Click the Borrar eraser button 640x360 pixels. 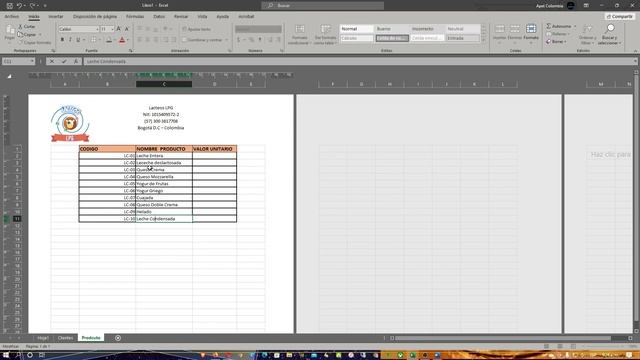[x=556, y=42]
